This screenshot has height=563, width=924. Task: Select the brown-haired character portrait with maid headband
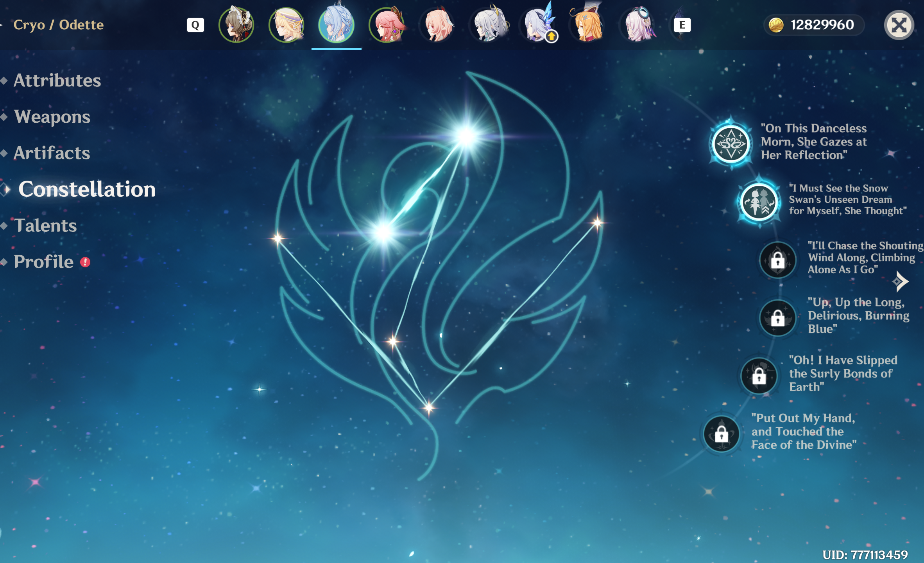(236, 25)
